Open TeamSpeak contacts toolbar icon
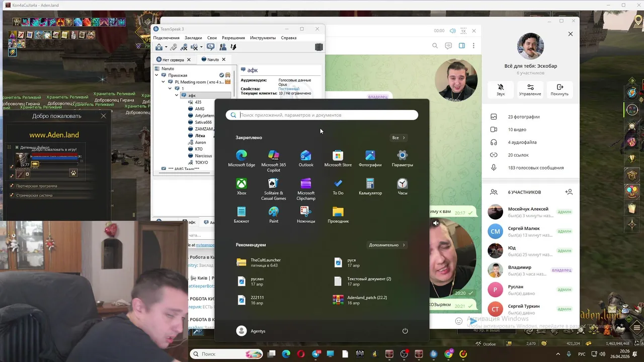 222,47
